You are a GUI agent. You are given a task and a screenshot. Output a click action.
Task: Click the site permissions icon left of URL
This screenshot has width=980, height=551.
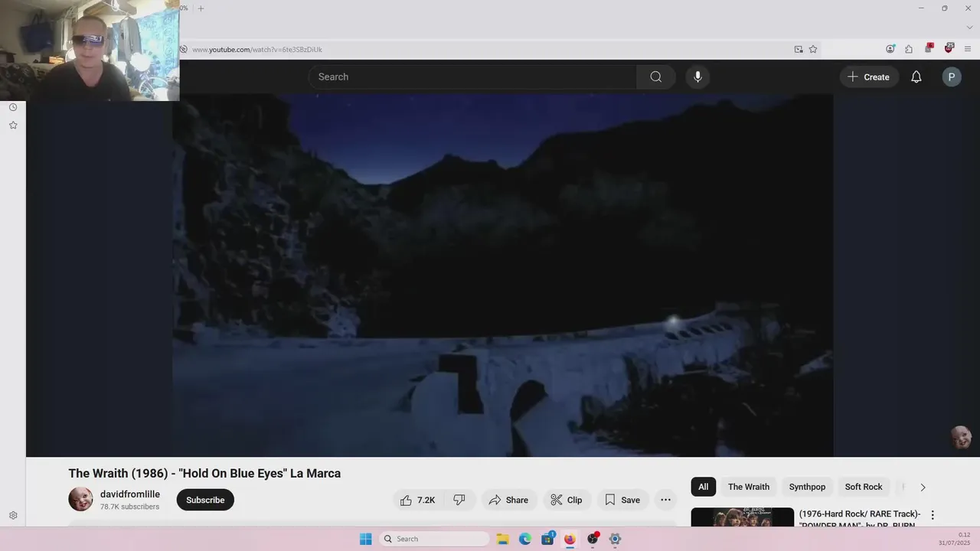184,49
